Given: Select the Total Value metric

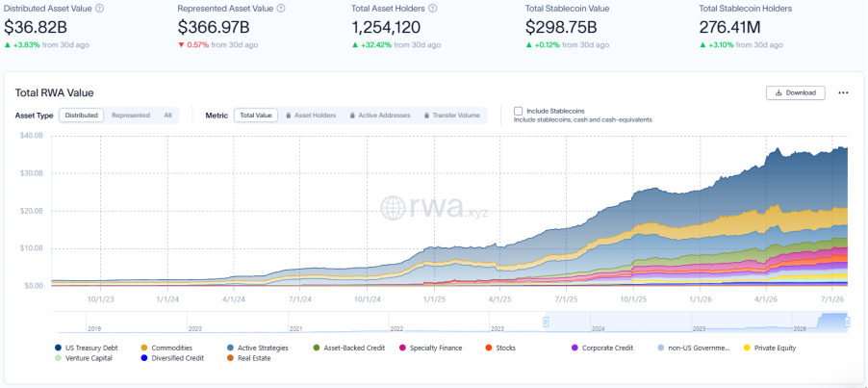Looking at the screenshot, I should [x=256, y=116].
